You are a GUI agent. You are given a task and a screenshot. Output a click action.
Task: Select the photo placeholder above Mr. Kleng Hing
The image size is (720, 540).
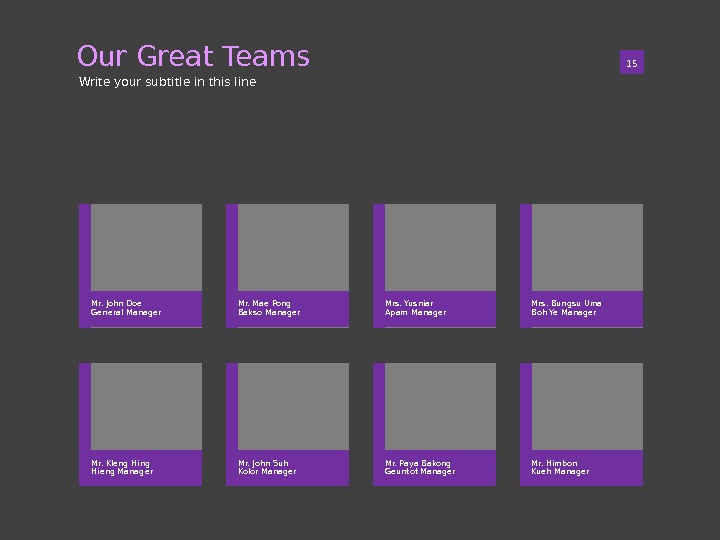click(146, 406)
